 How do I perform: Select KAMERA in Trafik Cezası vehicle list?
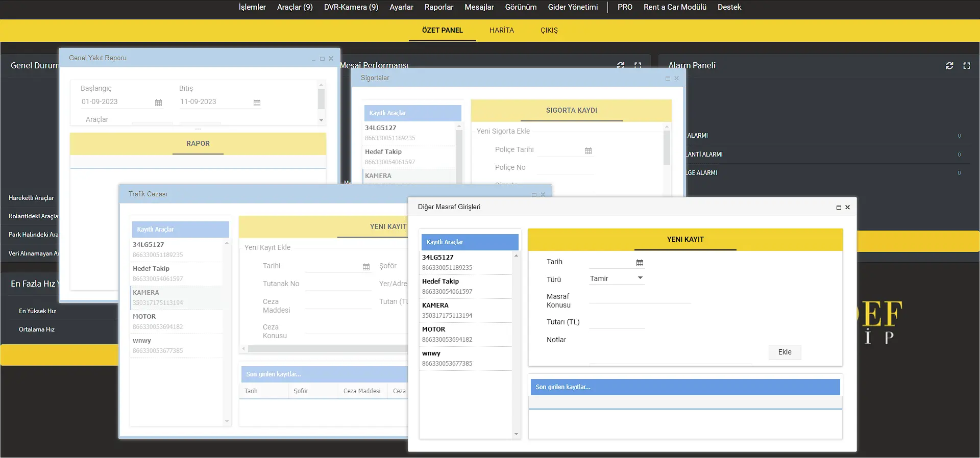click(x=177, y=297)
